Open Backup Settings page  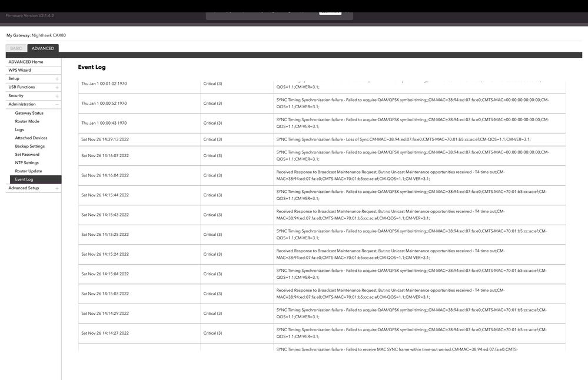click(29, 146)
